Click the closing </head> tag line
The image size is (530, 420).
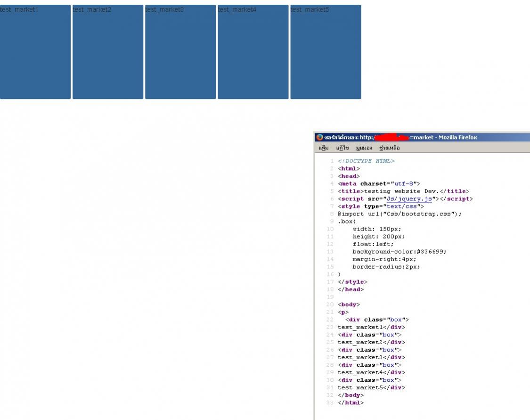[351, 289]
